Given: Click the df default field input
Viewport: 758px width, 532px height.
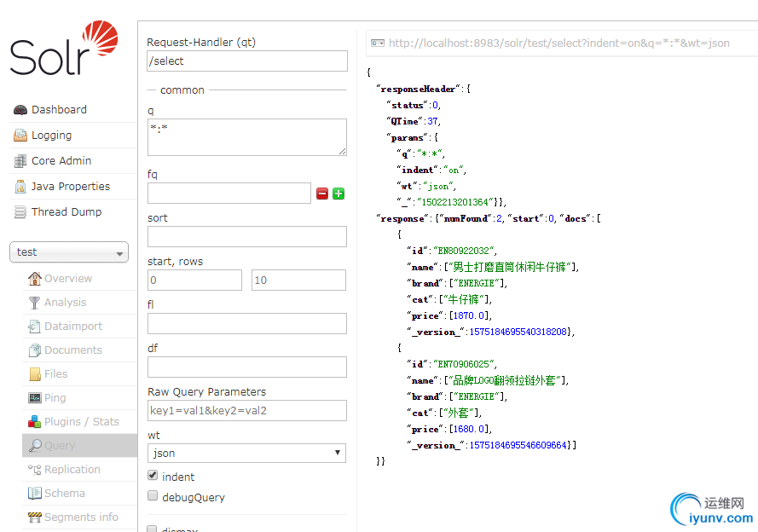Looking at the screenshot, I should click(x=247, y=367).
